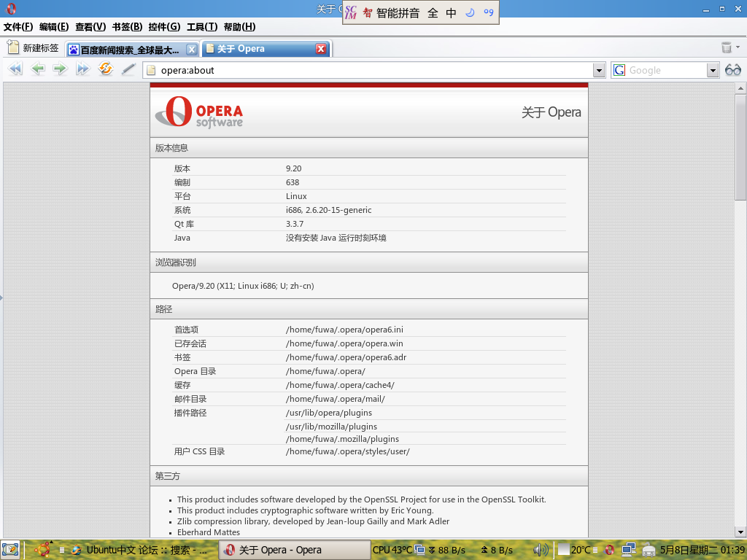Open the 帮助(H) menu
The width and height of the screenshot is (747, 560).
[x=239, y=27]
